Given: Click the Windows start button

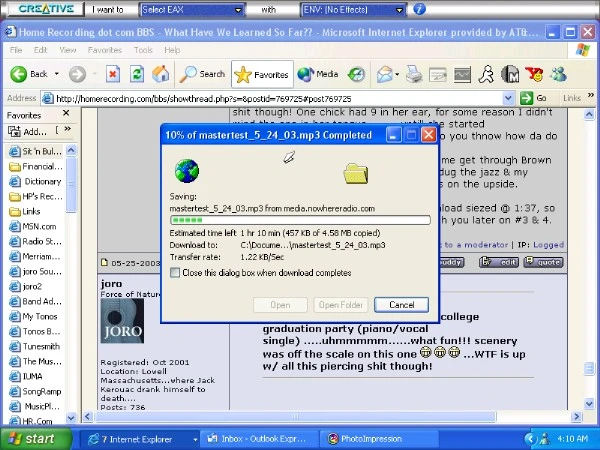Looking at the screenshot, I should pyautogui.click(x=36, y=439).
